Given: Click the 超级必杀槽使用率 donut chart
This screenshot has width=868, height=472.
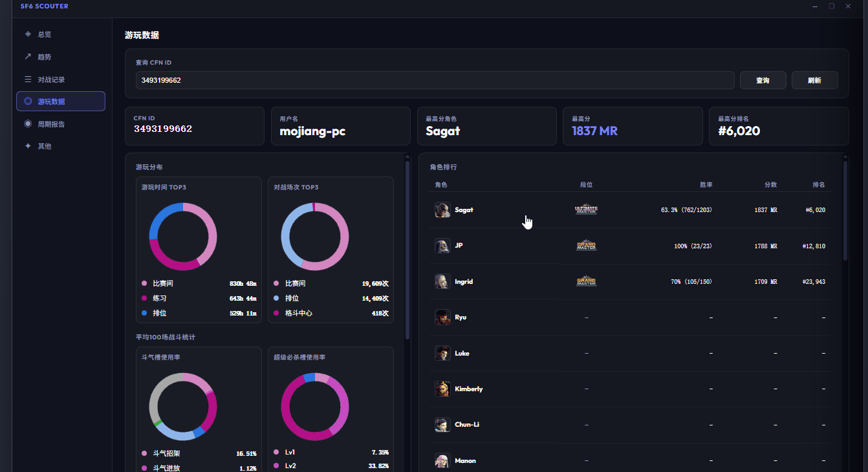Looking at the screenshot, I should coord(315,407).
